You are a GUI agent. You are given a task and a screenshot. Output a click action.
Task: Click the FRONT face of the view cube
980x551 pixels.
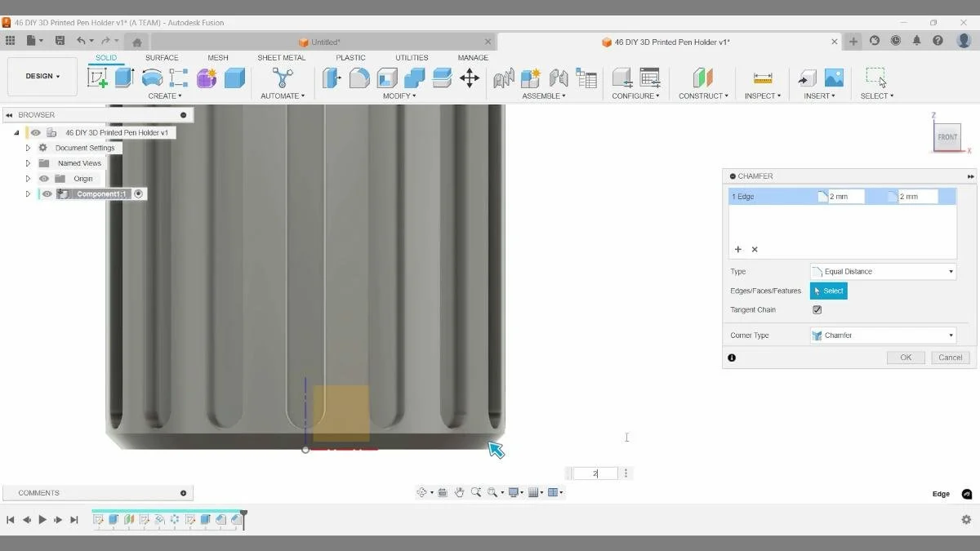(947, 137)
